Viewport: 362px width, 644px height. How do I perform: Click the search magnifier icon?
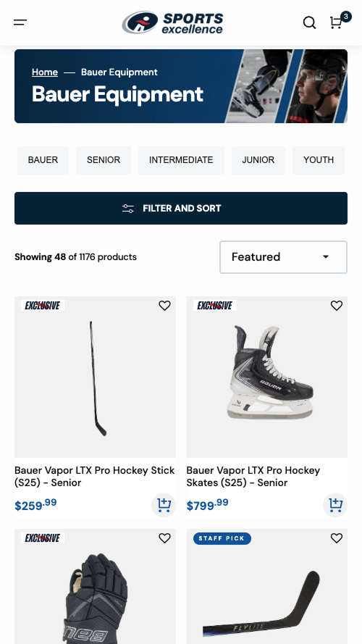[309, 22]
